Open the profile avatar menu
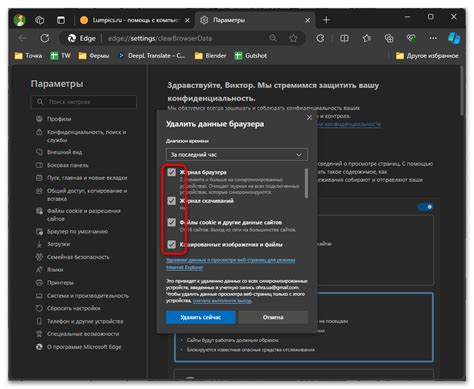 pyautogui.click(x=20, y=20)
